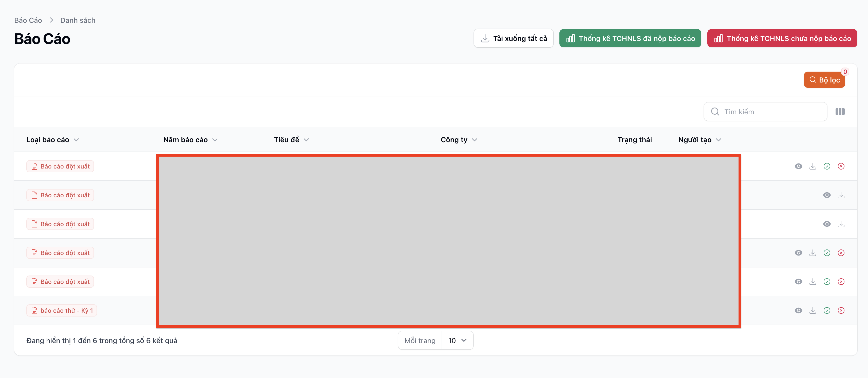Download the fourth row report

[813, 253]
